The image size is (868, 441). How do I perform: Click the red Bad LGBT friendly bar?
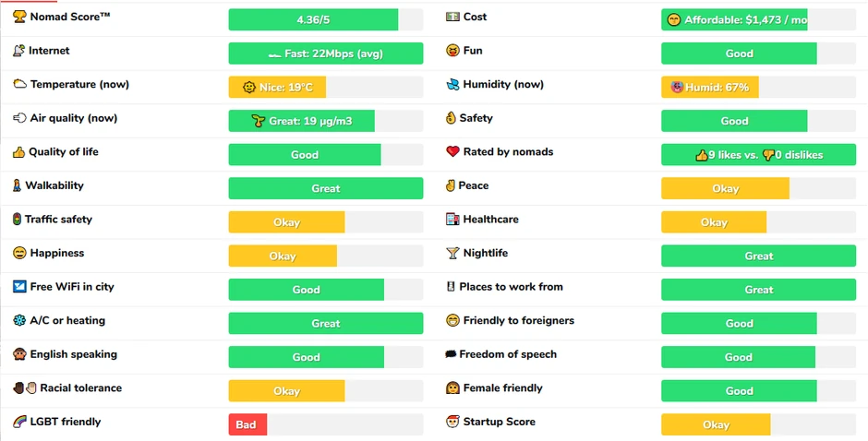(247, 424)
